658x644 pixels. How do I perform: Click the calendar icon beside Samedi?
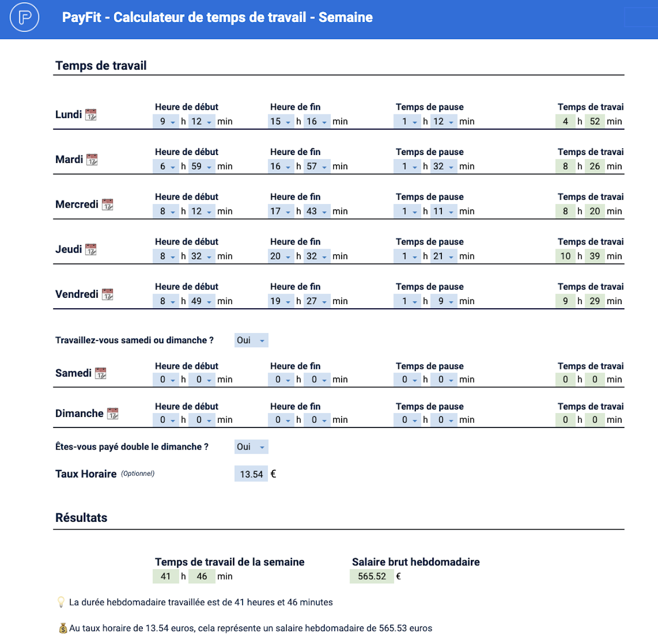pyautogui.click(x=101, y=373)
